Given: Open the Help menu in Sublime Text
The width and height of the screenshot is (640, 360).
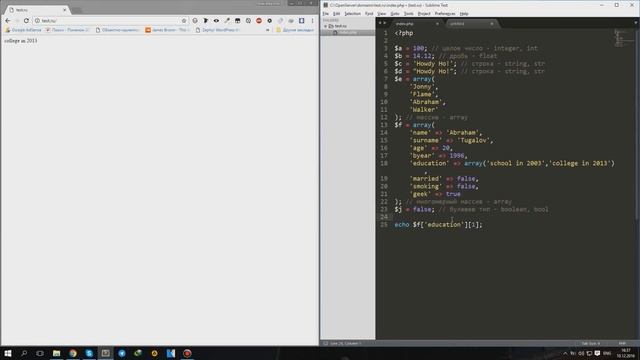Looking at the screenshot, I should (464, 13).
